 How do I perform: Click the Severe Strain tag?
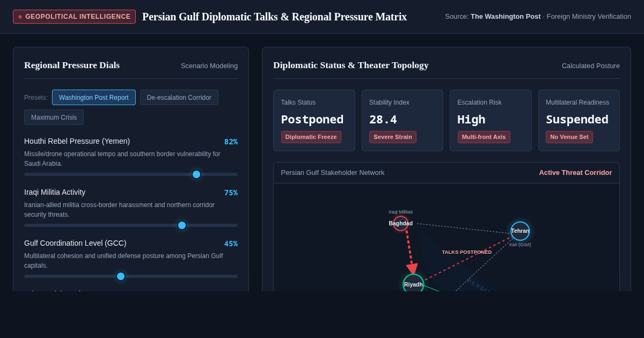point(393,137)
